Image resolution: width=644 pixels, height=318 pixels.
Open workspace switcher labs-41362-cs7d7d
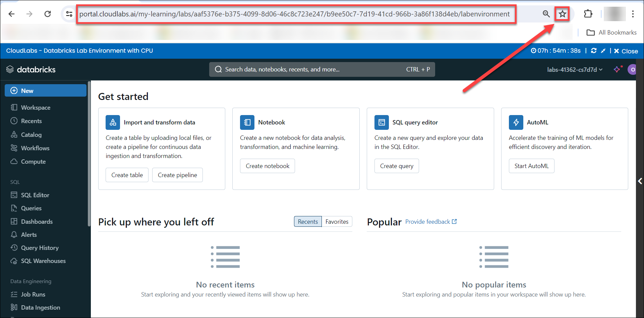pyautogui.click(x=575, y=69)
